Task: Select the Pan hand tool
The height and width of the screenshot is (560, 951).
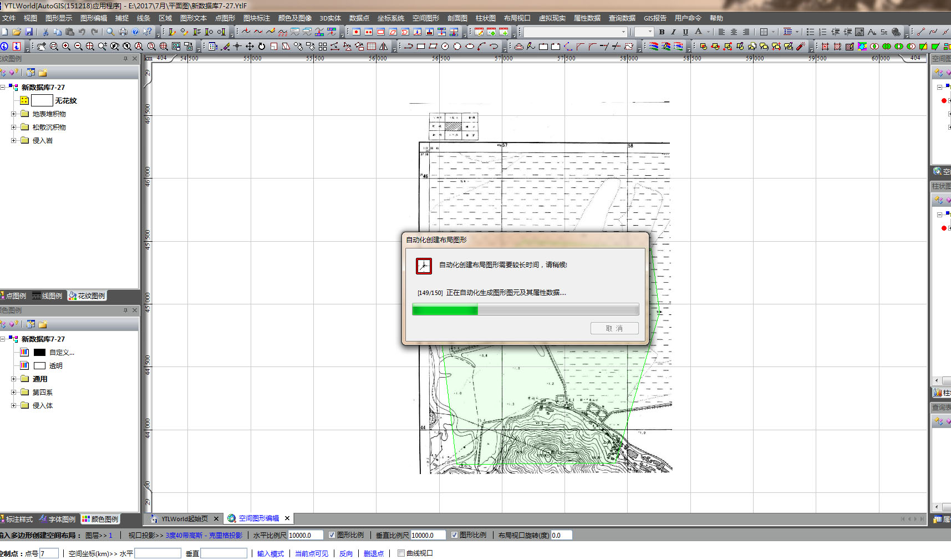Action: tap(42, 47)
